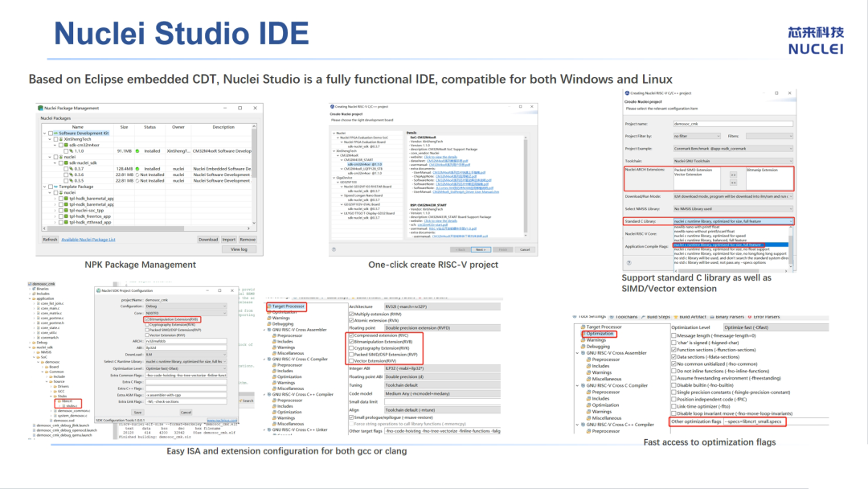Click Save in SDK Project Configuration dialog
The height and width of the screenshot is (489, 868).
(x=138, y=412)
